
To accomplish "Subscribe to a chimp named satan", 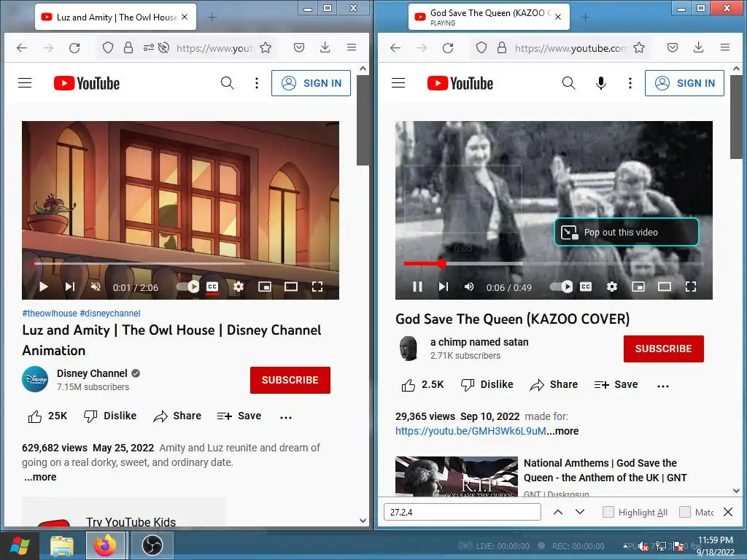I will coord(664,349).
